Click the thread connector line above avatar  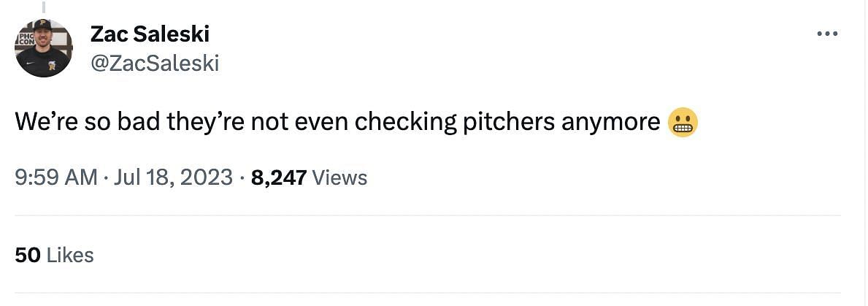pos(44,7)
